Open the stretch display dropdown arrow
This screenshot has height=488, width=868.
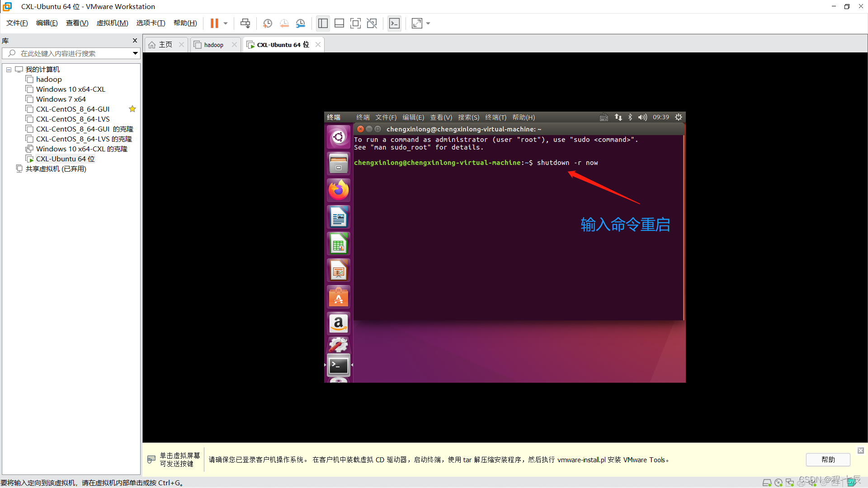(x=428, y=23)
